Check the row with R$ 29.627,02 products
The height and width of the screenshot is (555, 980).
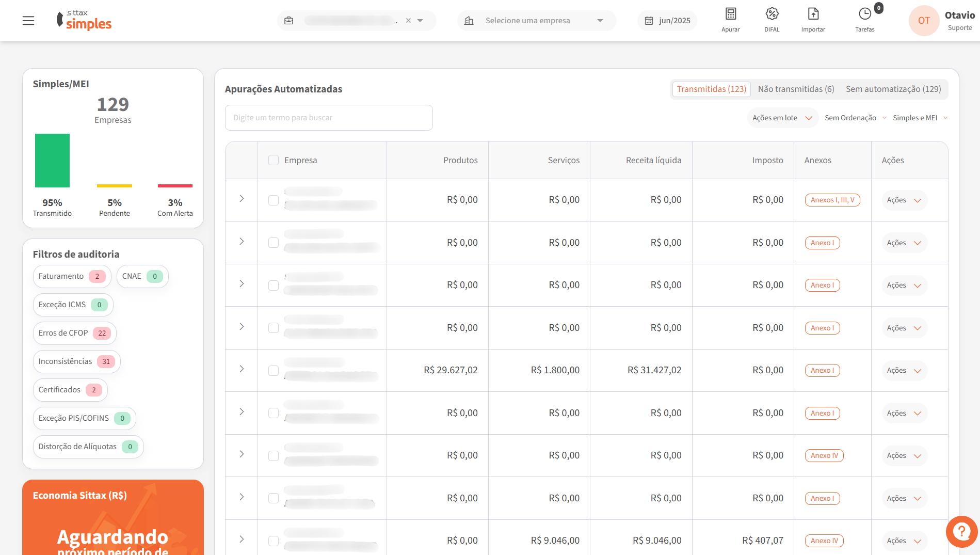[274, 371]
